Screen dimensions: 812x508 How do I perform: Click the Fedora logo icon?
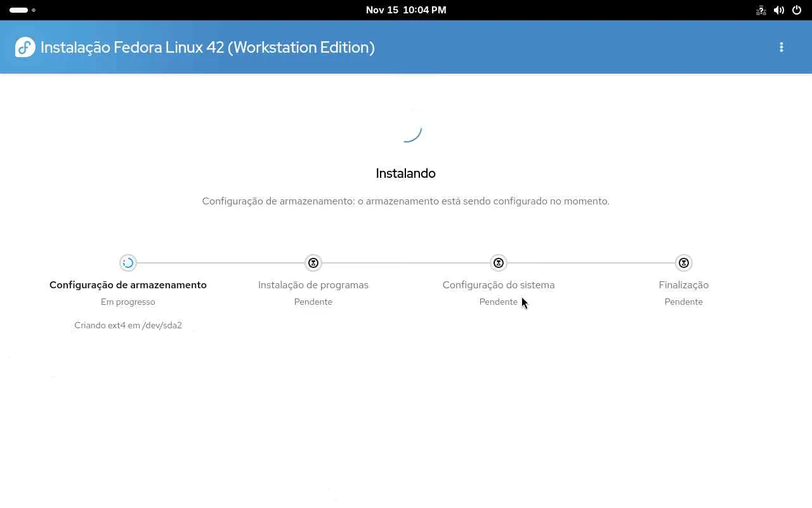click(x=25, y=47)
